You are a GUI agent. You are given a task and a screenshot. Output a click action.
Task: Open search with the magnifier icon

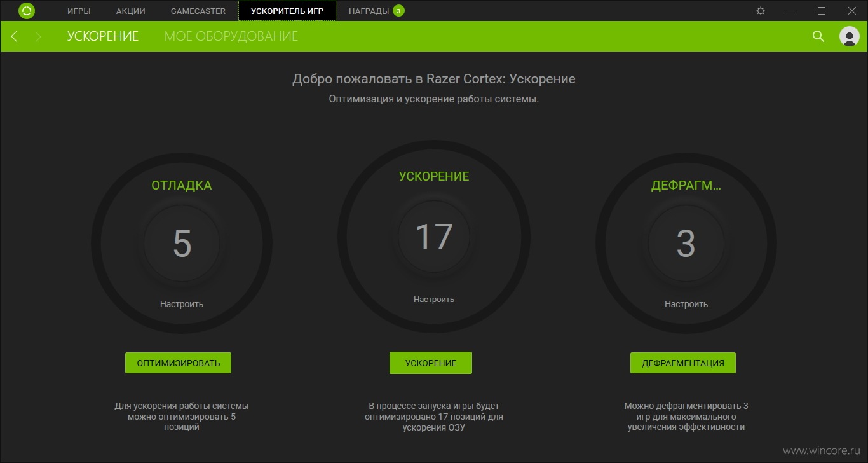[818, 36]
